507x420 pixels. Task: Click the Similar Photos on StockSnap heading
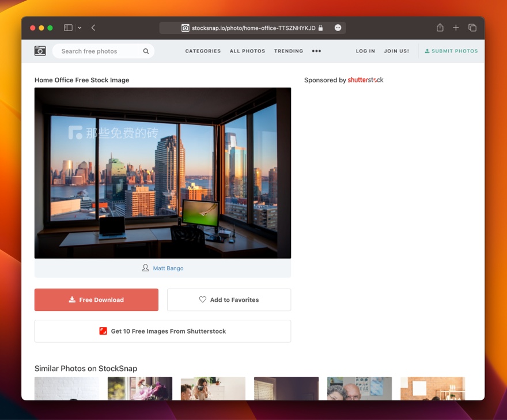(86, 368)
